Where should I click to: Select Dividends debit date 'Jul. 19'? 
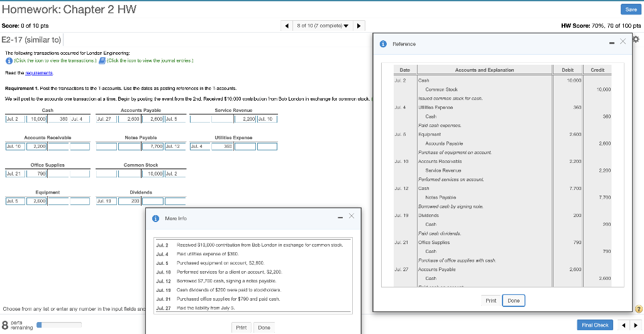click(x=106, y=201)
